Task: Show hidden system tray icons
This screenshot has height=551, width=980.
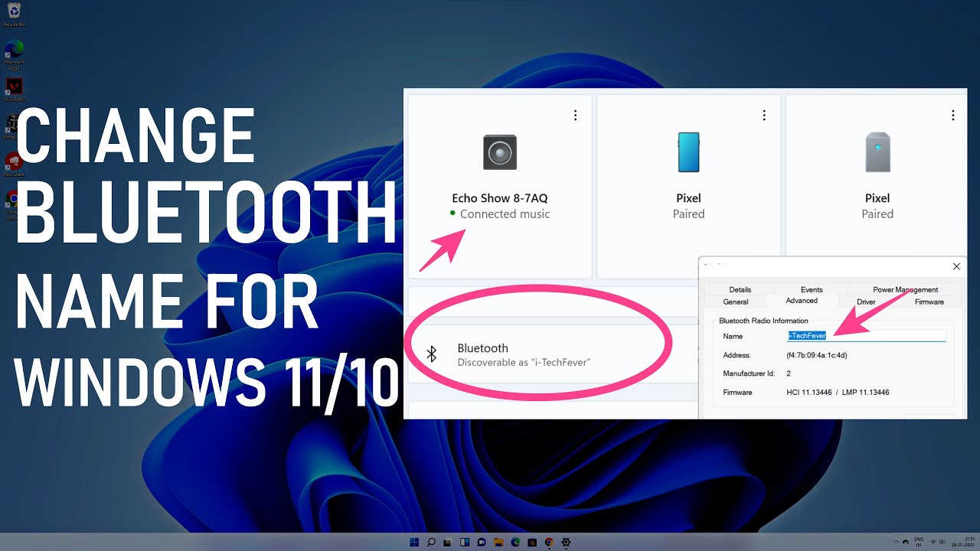Action: [896, 542]
